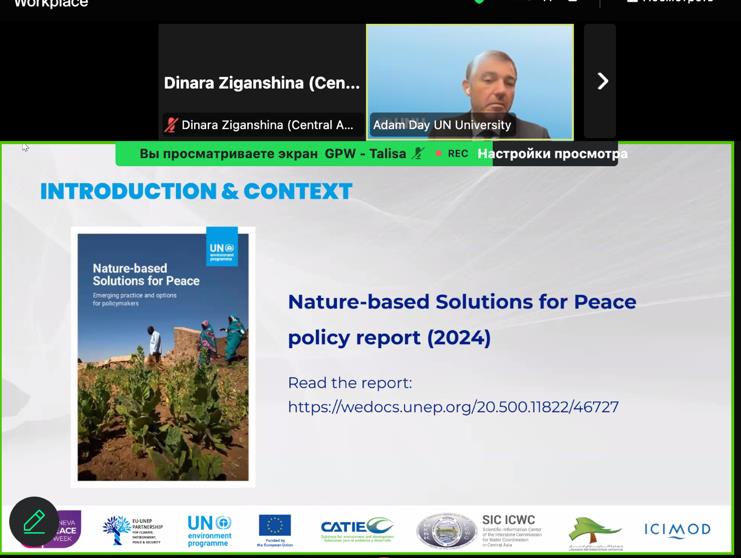Click the CATIE logo
The image size is (741, 558).
[357, 530]
